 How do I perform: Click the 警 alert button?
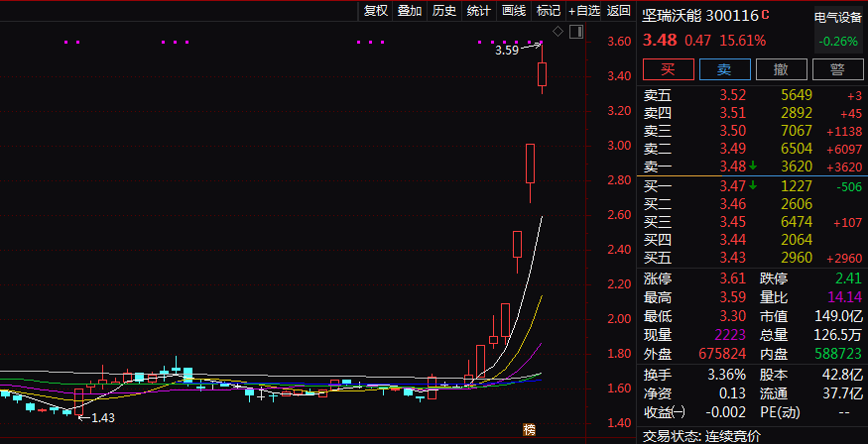pos(837,69)
